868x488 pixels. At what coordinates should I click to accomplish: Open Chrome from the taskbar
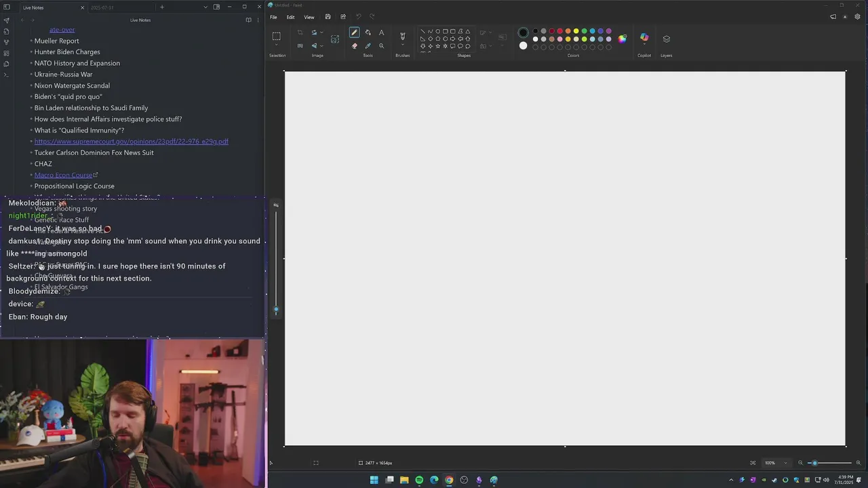449,480
